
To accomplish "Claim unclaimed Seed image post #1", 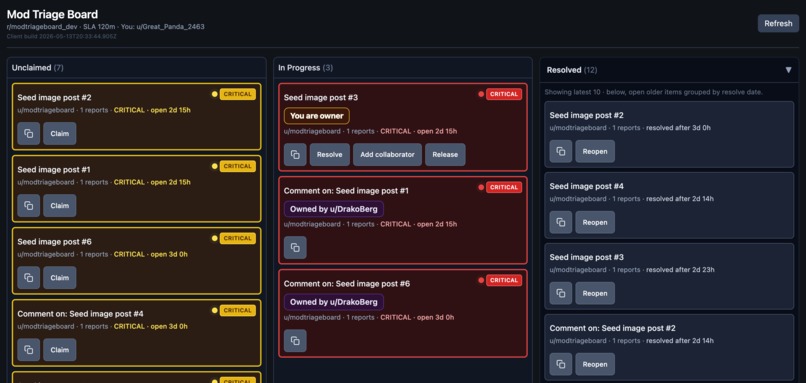I will pos(60,206).
